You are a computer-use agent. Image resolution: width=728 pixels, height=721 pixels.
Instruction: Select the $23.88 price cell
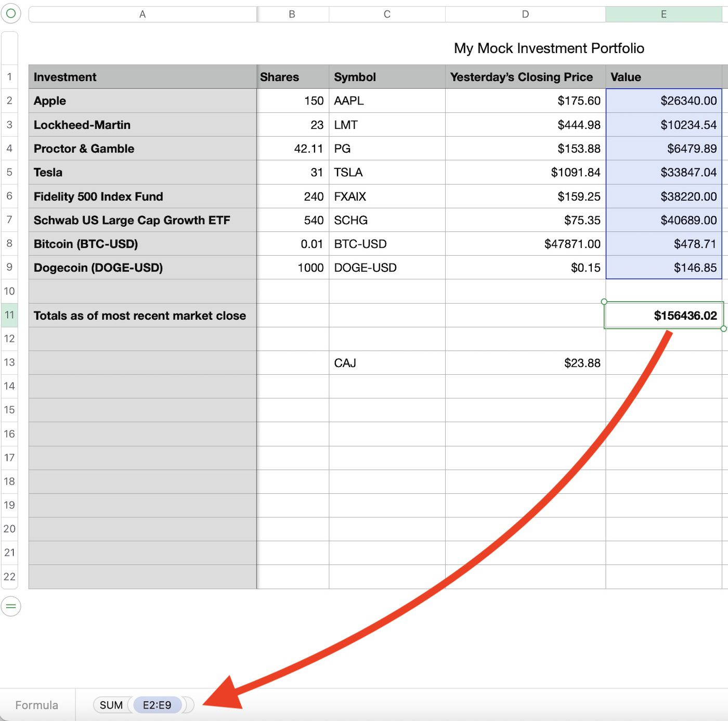pos(526,363)
